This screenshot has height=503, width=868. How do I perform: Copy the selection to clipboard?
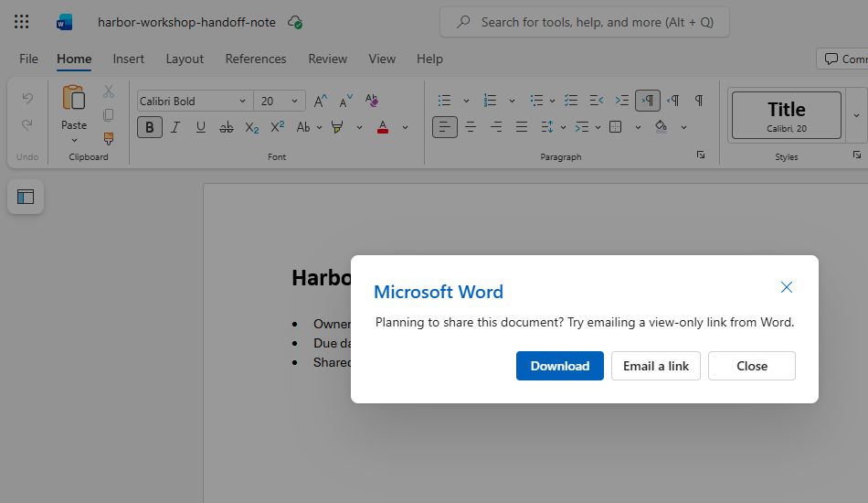[109, 114]
